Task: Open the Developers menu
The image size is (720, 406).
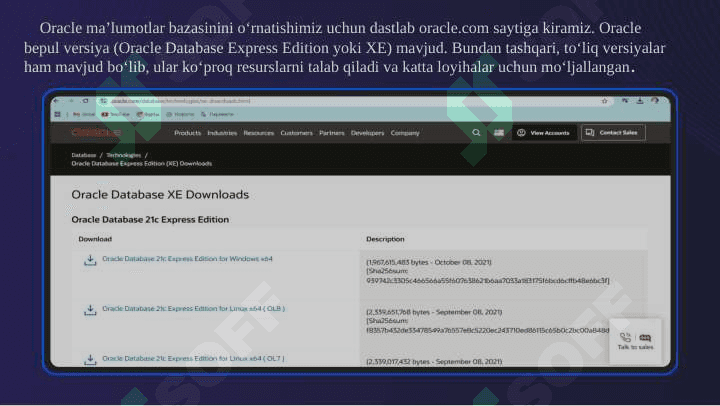Action: (367, 133)
